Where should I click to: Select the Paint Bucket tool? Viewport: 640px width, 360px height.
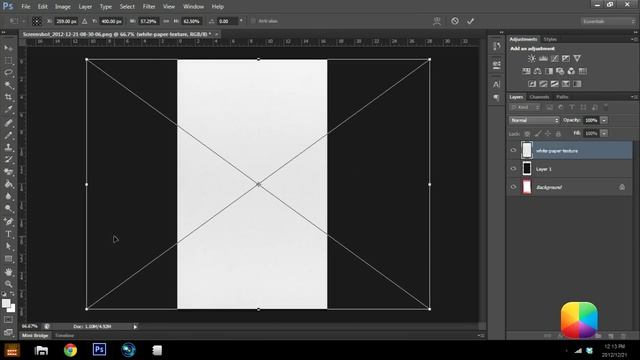(x=8, y=184)
